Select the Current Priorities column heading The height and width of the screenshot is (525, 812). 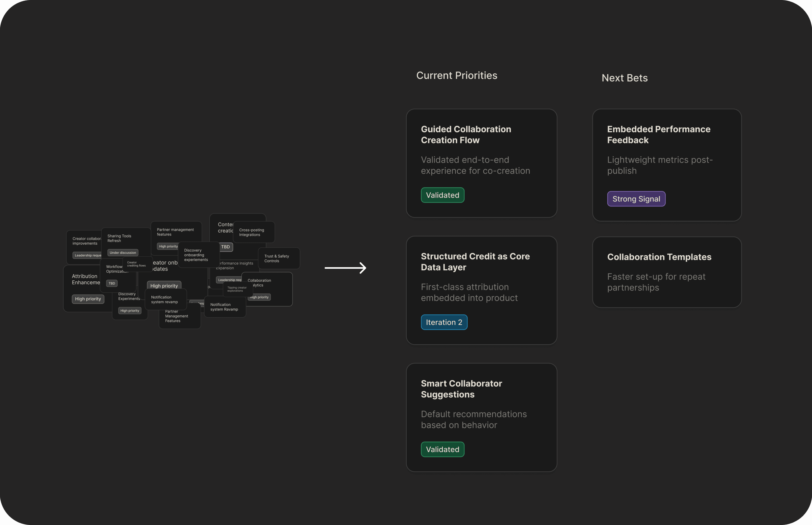pos(456,75)
